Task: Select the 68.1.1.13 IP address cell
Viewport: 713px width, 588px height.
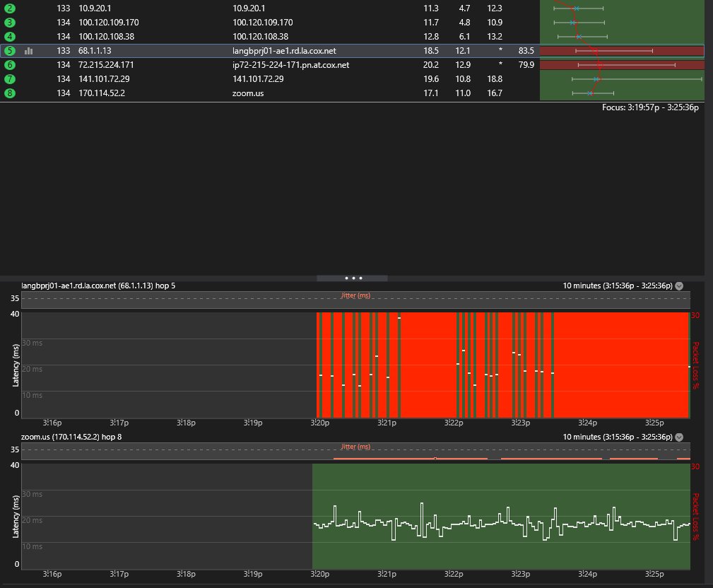Action: (x=95, y=50)
